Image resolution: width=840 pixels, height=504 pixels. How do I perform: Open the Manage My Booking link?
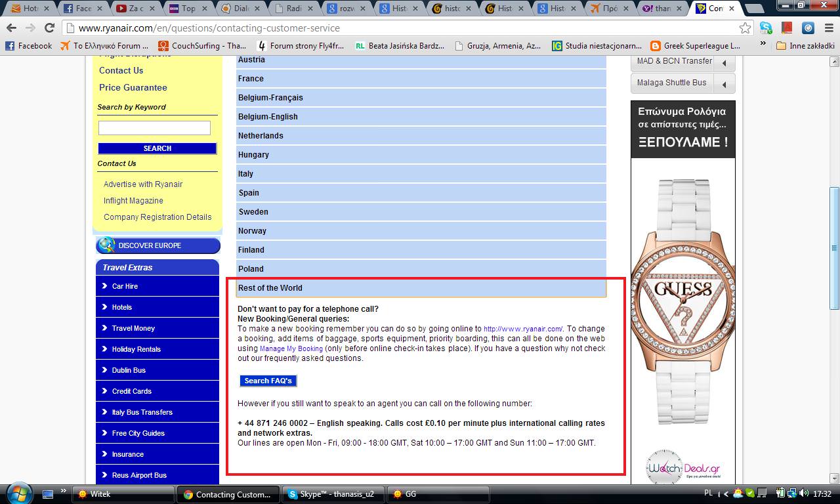291,348
